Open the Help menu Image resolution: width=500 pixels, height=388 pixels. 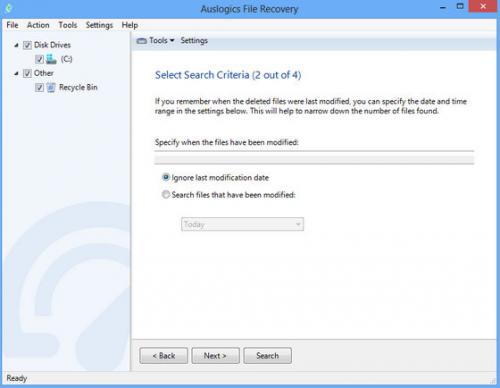pos(130,25)
